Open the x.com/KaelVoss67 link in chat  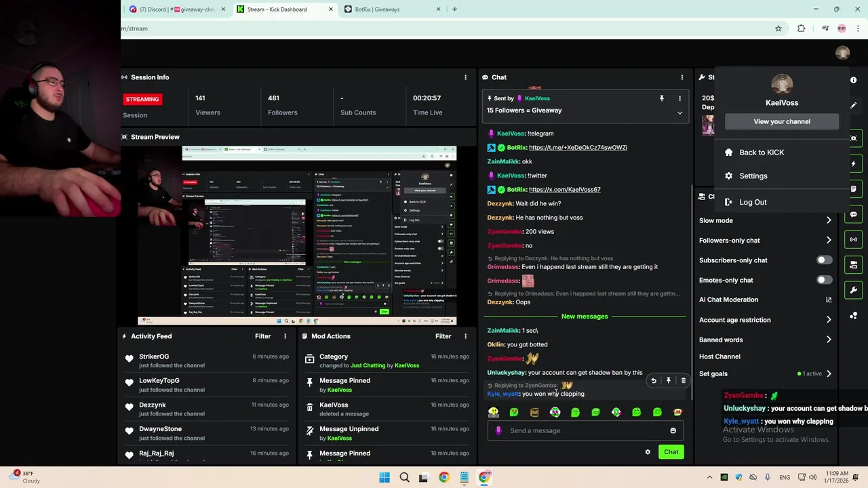(564, 190)
